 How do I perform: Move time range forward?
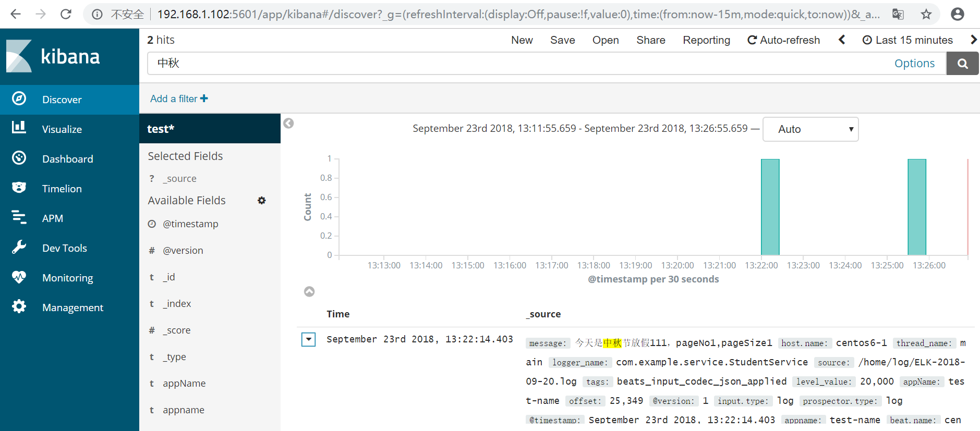click(x=973, y=40)
